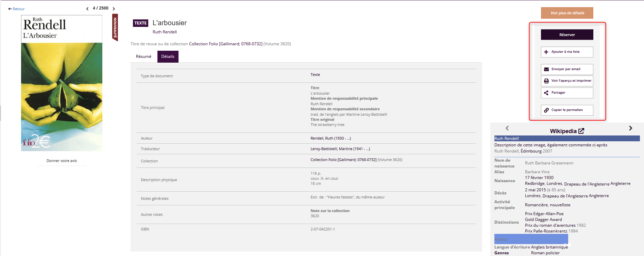
Task: Go to previous record with left chevron
Action: coord(87,9)
